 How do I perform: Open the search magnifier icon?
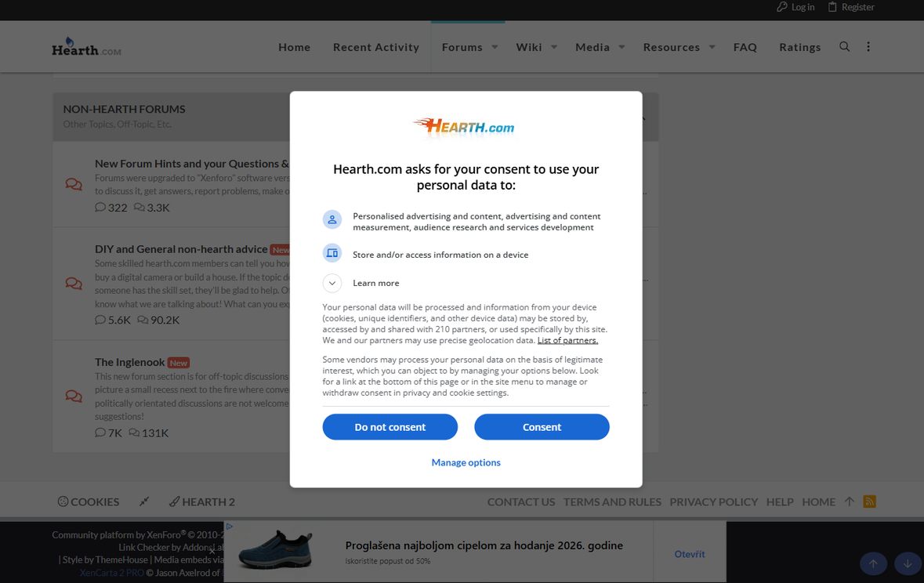[x=844, y=46]
